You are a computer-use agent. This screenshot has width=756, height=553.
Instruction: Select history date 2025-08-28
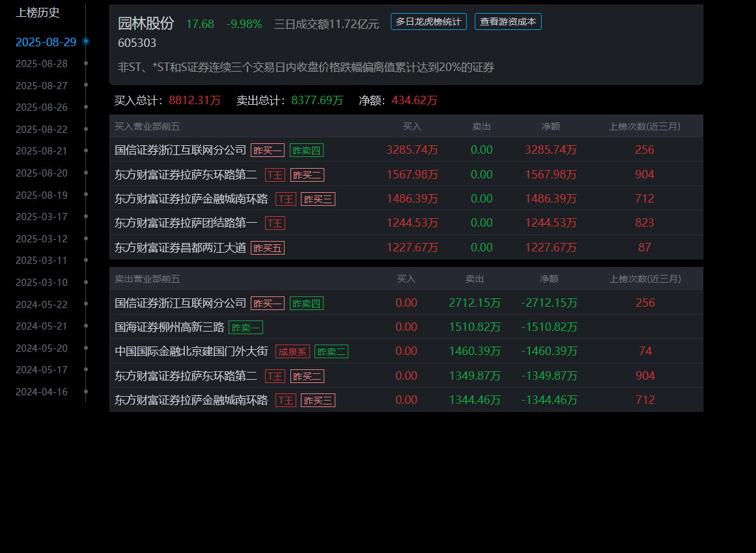coord(42,64)
